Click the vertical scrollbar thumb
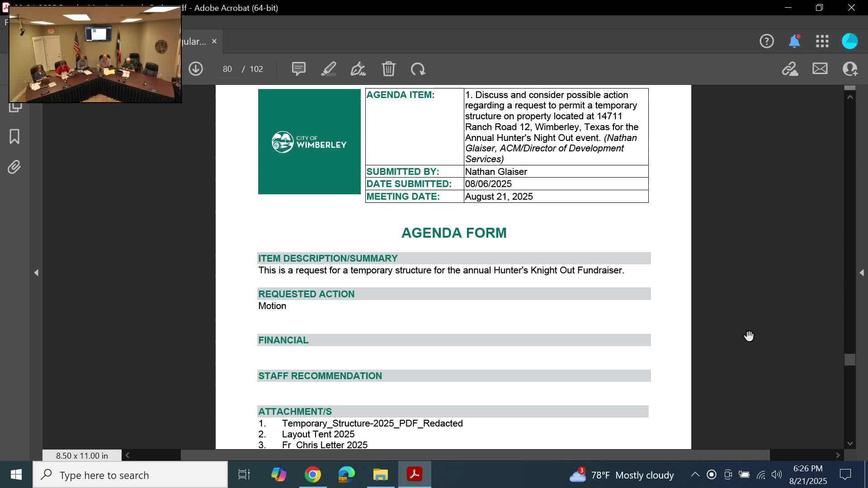Screen dimensions: 868x488 (x=850, y=360)
